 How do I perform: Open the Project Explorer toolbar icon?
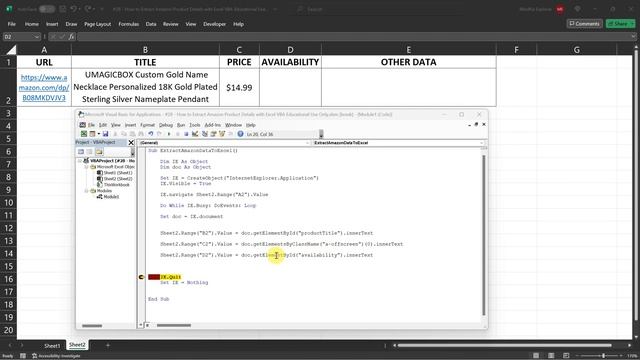pos(204,134)
